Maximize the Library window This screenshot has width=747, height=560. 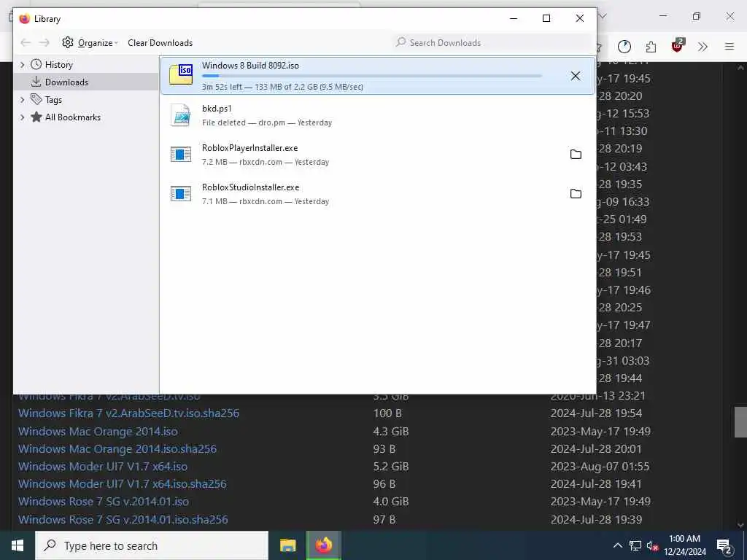(546, 18)
